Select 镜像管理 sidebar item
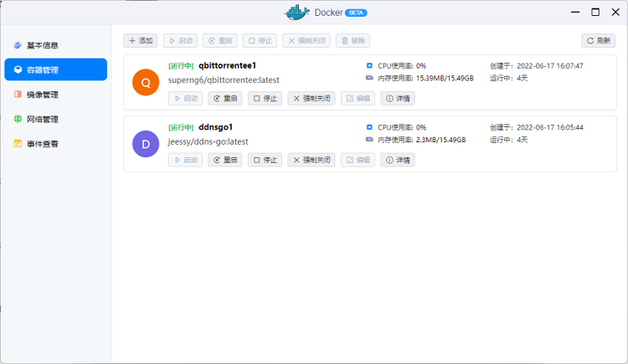Viewport: 628px width, 364px height. click(42, 95)
